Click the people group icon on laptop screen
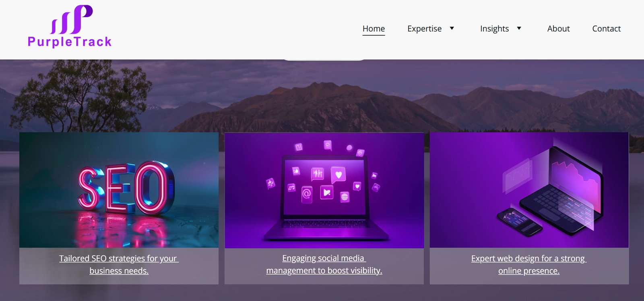The image size is (644, 301). coord(318,173)
